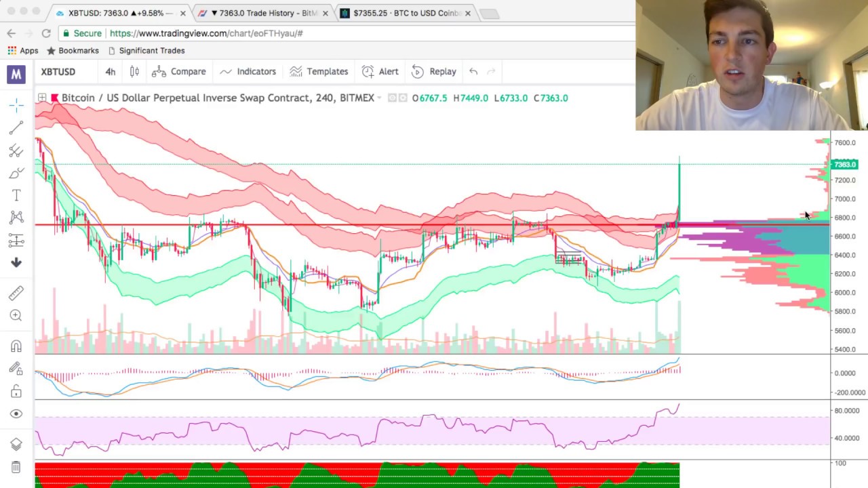Toggle lock all drawing tools
Image resolution: width=868 pixels, height=488 pixels.
pyautogui.click(x=16, y=391)
